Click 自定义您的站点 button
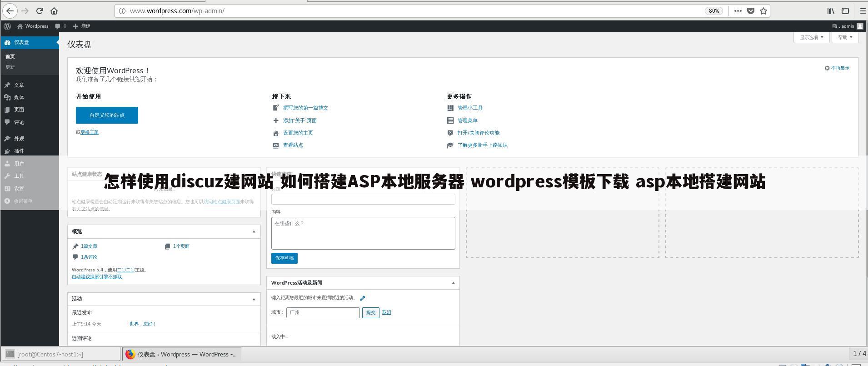 pyautogui.click(x=107, y=115)
